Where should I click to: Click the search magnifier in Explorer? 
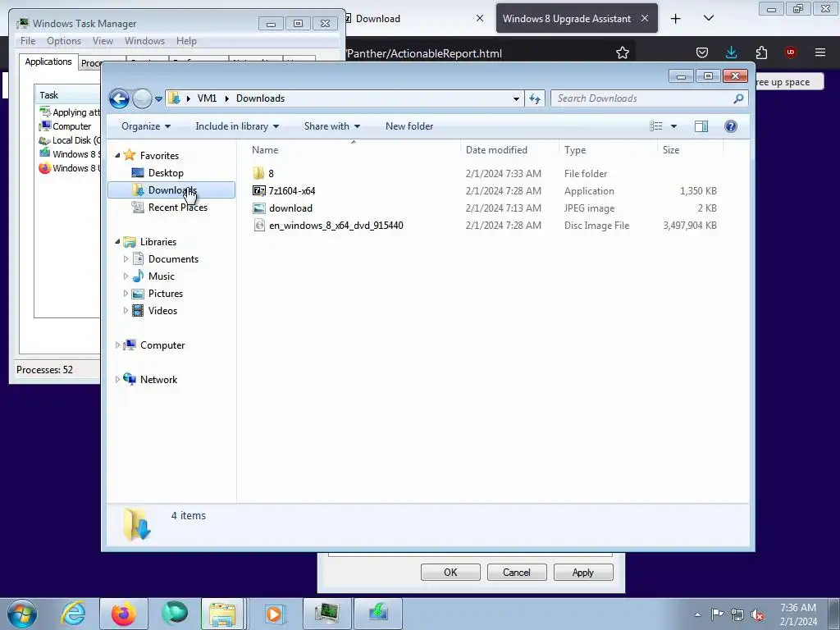(x=738, y=98)
